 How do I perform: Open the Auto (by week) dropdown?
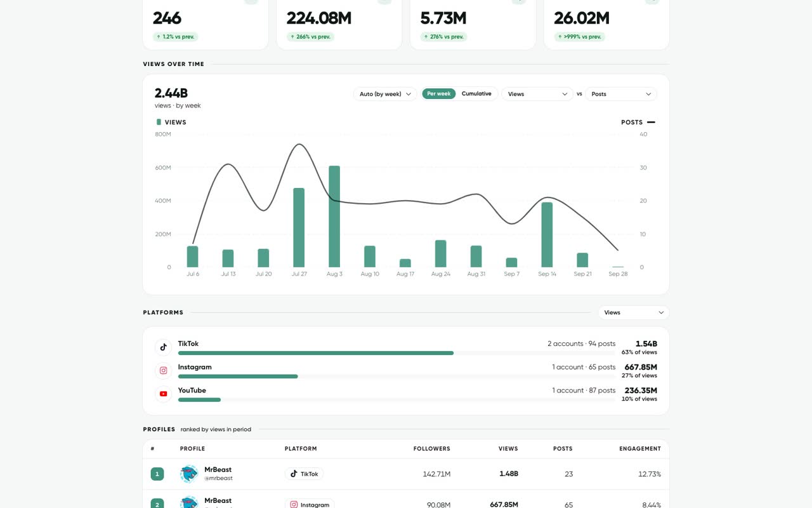click(x=385, y=94)
